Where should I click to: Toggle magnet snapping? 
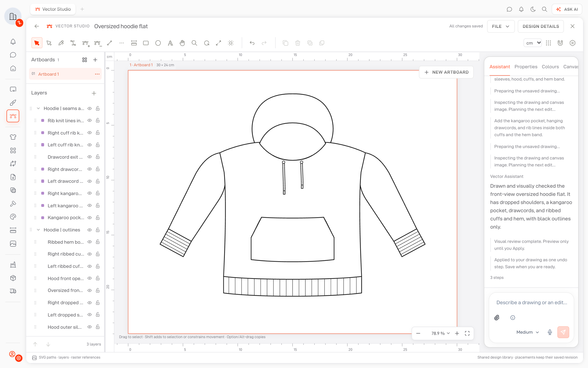560,43
